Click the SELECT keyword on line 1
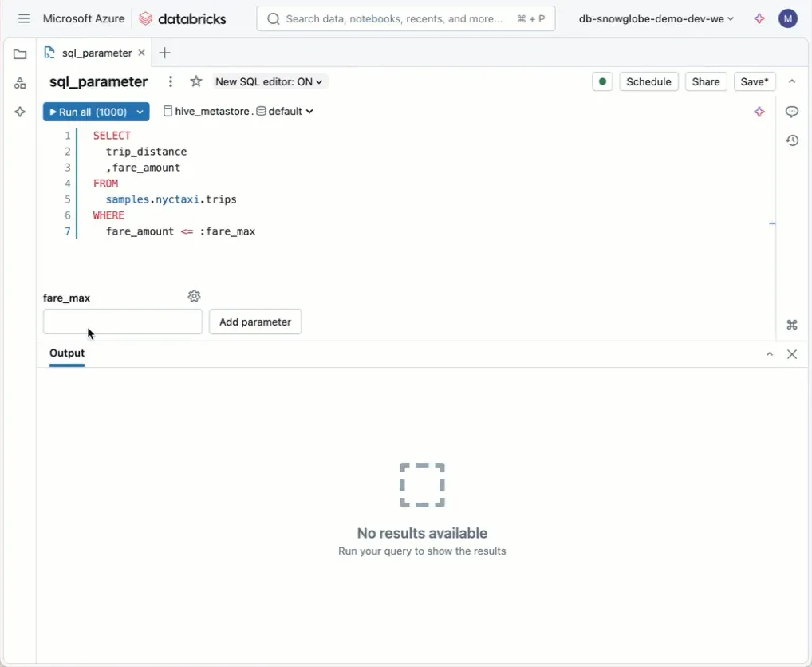This screenshot has width=812, height=667. pos(112,136)
